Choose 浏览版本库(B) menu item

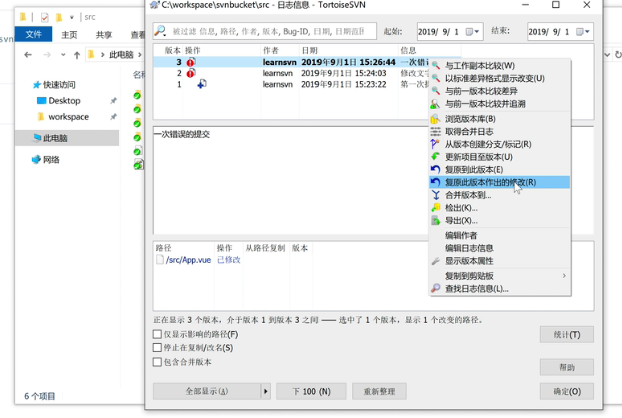coord(500,119)
